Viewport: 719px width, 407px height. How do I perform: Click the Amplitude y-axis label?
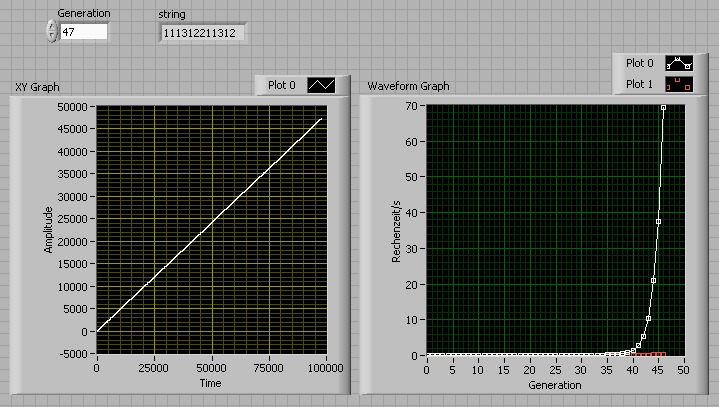[x=48, y=230]
